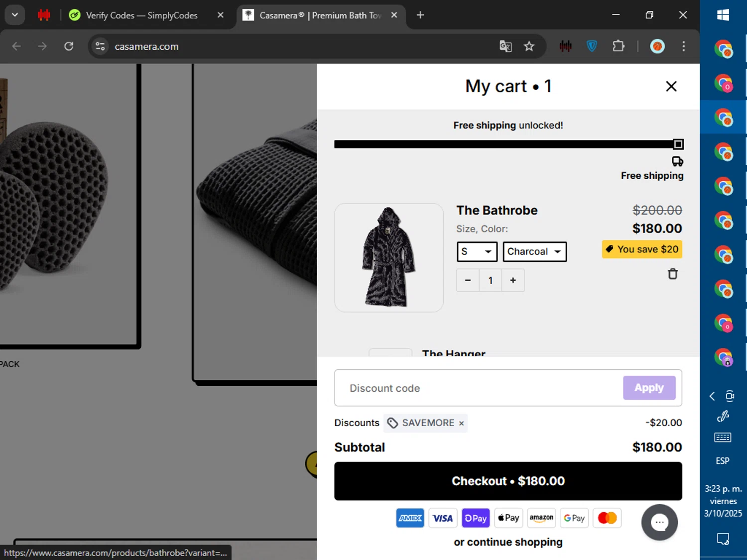Open the Windows notification center icon
Screen dimensions: 747x560
coord(723,539)
